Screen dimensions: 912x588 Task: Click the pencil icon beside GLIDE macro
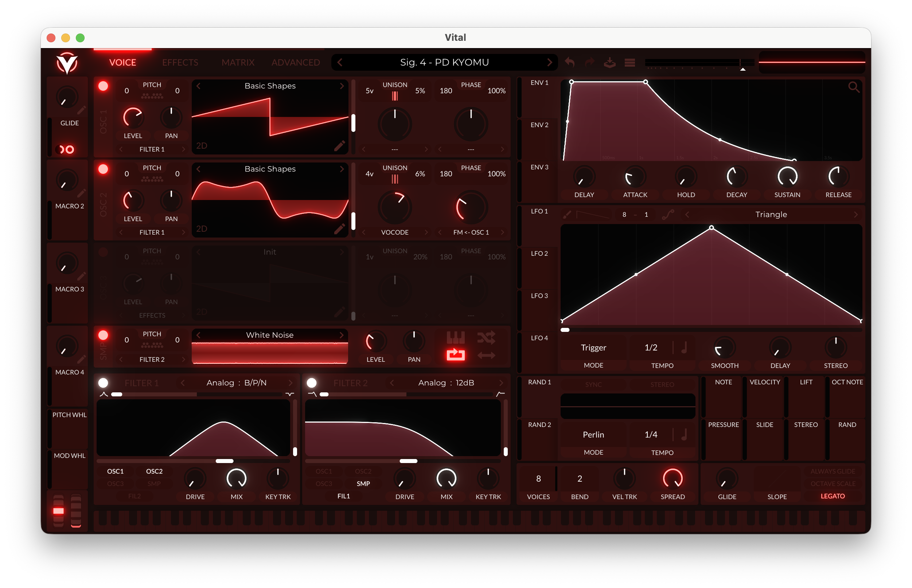click(x=81, y=110)
